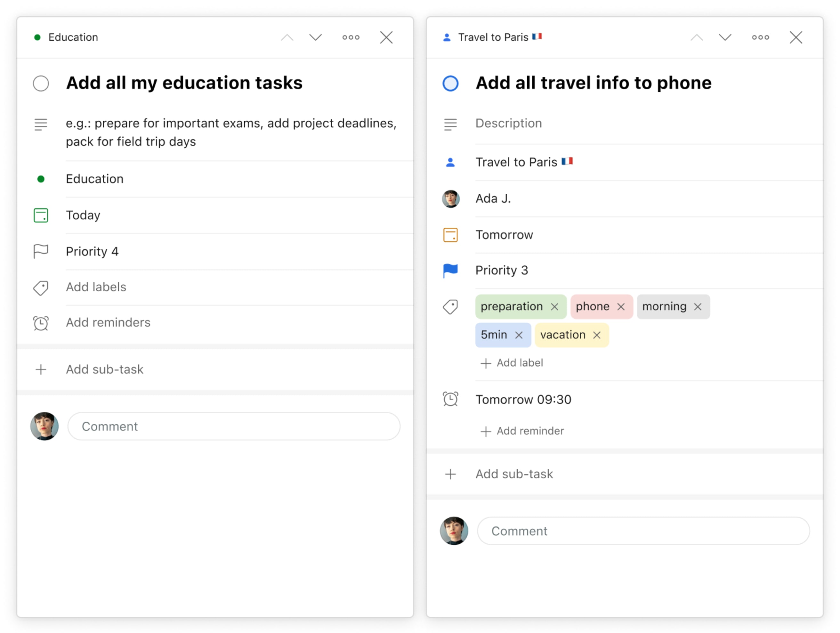This screenshot has width=840, height=633.
Task: Collapse to previous task with the up chevron
Action: click(x=697, y=37)
